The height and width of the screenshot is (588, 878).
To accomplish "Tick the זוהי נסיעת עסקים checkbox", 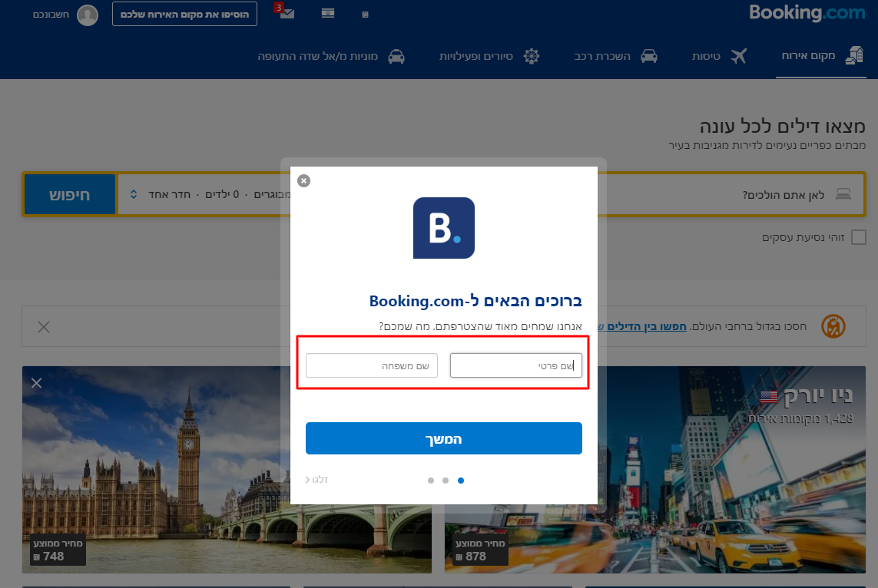I will [x=858, y=237].
